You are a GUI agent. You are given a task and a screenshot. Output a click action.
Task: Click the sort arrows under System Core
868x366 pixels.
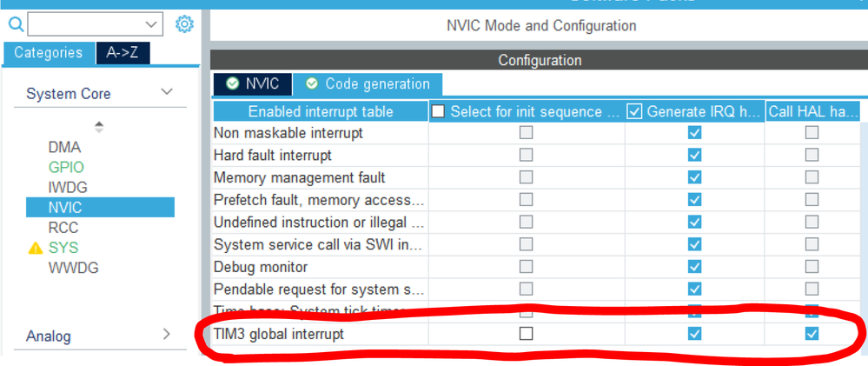point(98,127)
